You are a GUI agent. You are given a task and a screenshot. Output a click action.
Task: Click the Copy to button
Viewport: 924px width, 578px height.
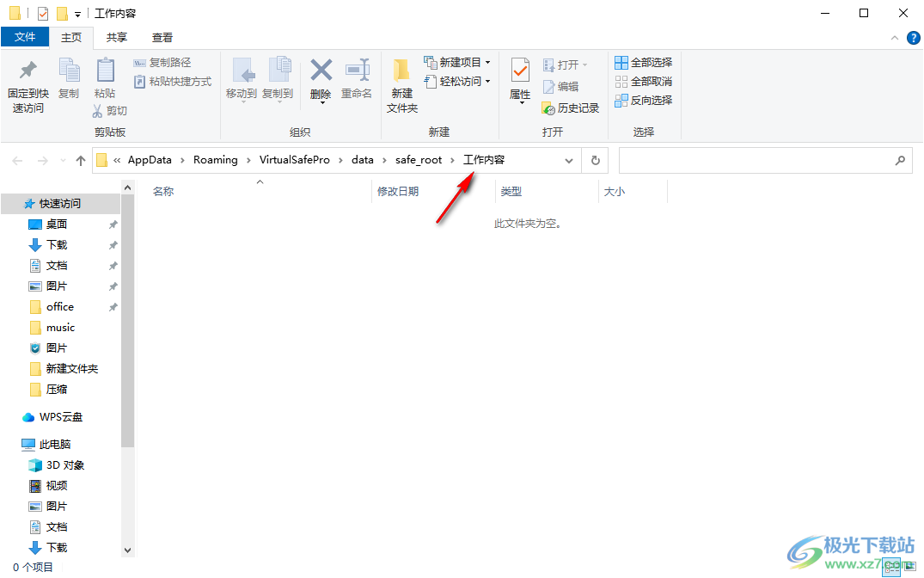[x=278, y=80]
